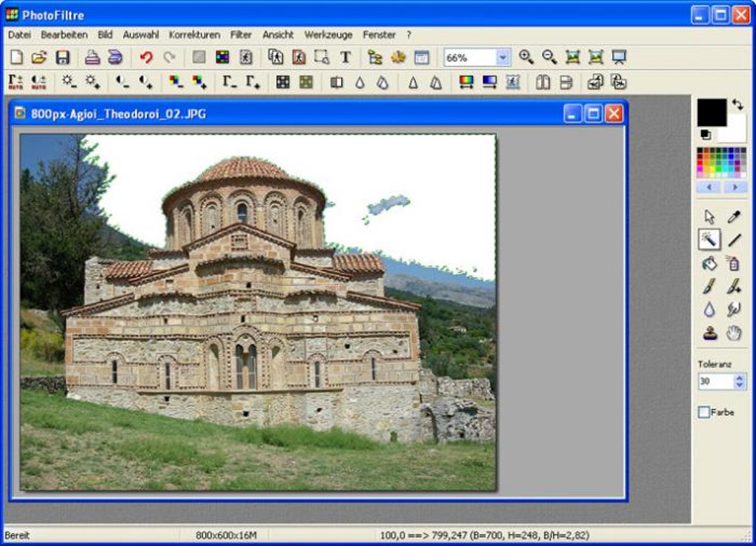Decrease brightness with the sun minus icon

click(69, 82)
